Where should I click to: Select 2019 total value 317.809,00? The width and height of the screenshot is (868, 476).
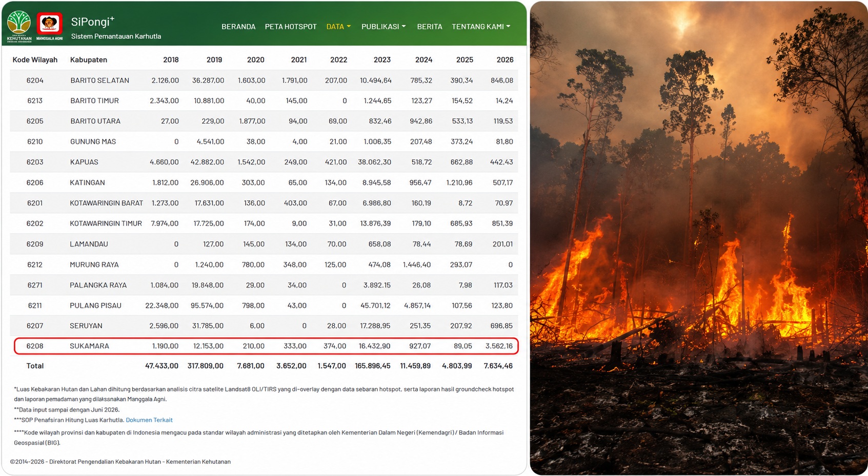[205, 366]
